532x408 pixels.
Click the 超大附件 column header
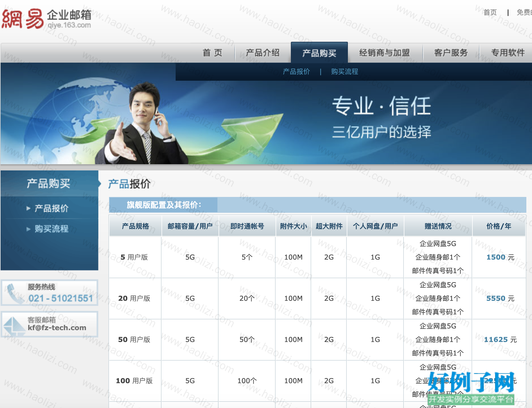click(329, 226)
